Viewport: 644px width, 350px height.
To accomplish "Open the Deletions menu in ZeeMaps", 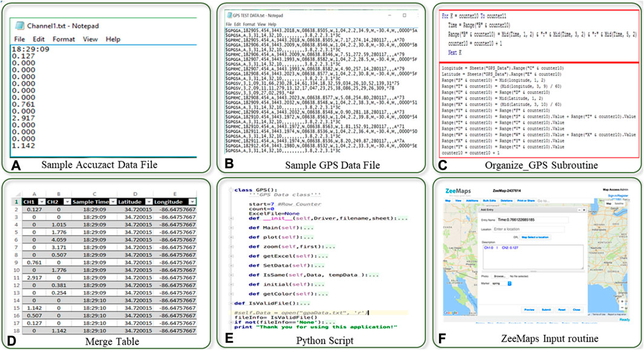I will point(506,200).
